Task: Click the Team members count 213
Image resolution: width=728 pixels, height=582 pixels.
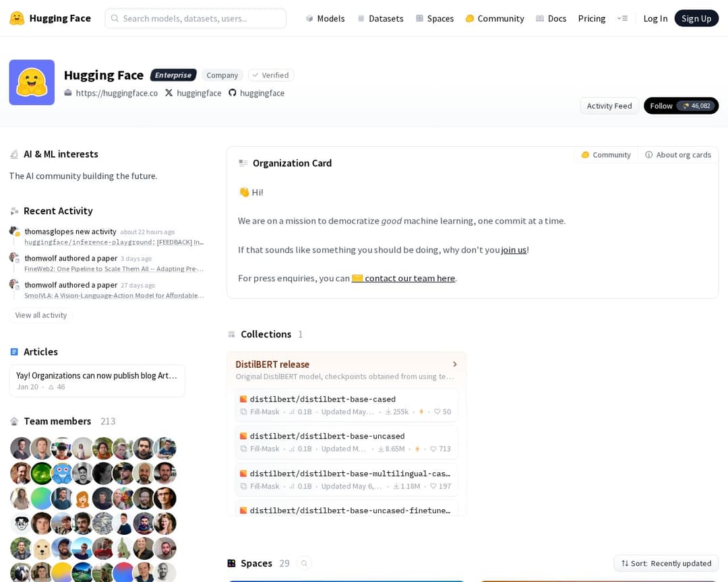Action: click(108, 421)
